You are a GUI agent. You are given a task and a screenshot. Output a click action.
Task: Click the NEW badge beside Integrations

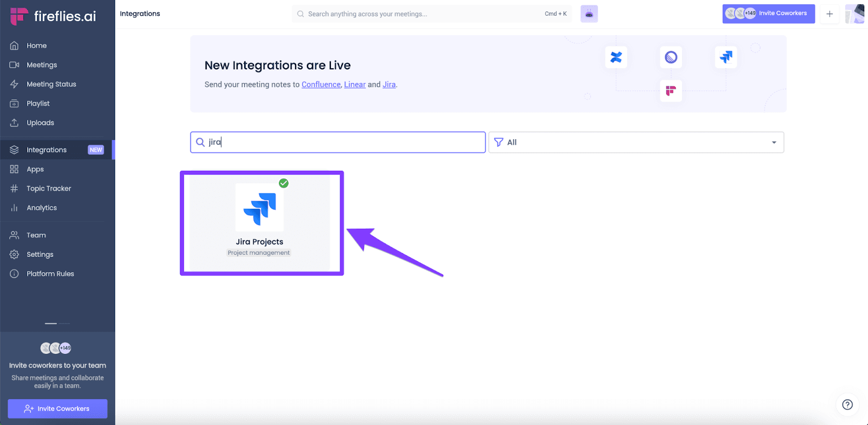pos(96,150)
